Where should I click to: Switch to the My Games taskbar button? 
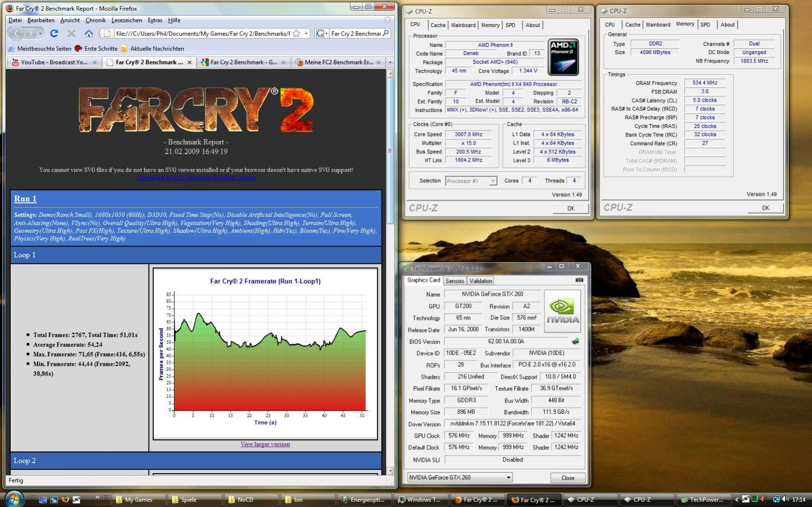coord(138,500)
